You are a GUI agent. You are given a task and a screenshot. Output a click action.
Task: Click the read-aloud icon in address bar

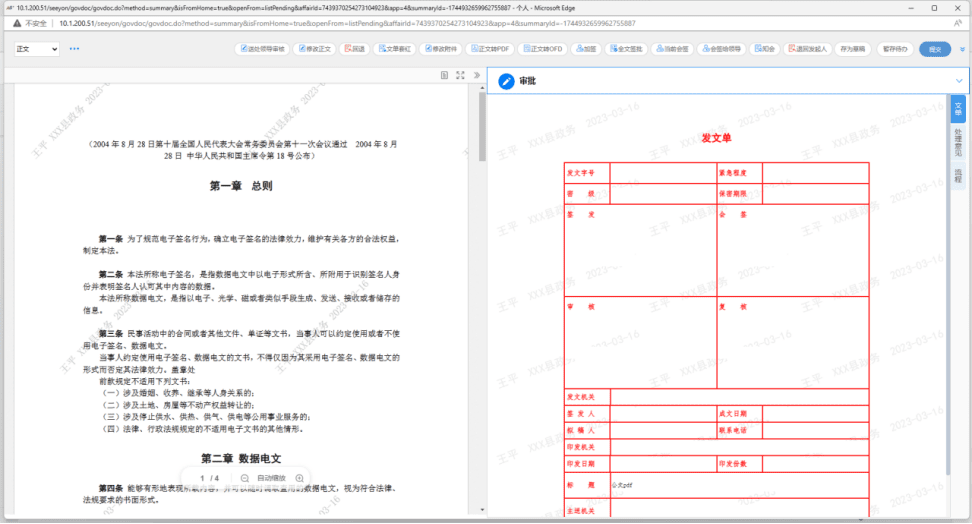(x=958, y=24)
